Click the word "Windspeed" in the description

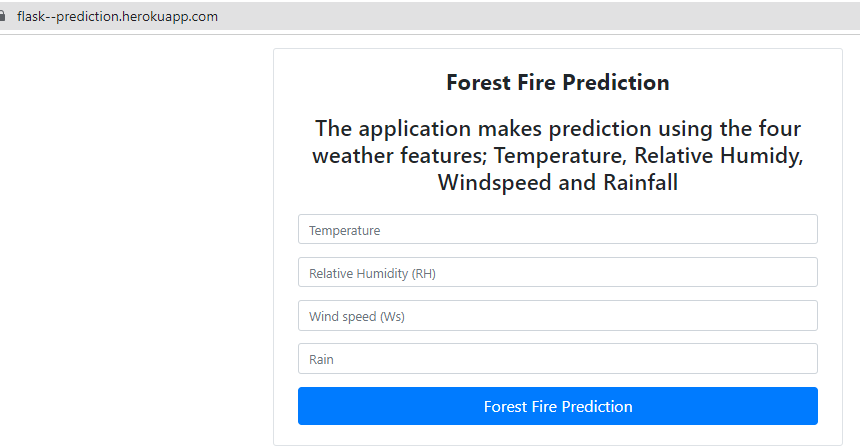(x=494, y=183)
